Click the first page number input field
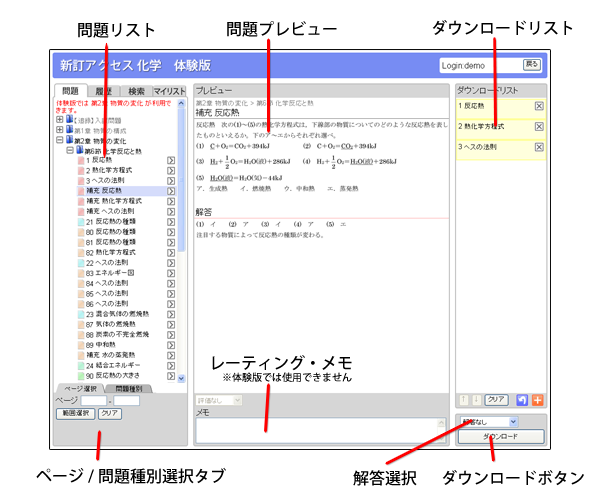This screenshot has width=600, height=500. point(94,401)
